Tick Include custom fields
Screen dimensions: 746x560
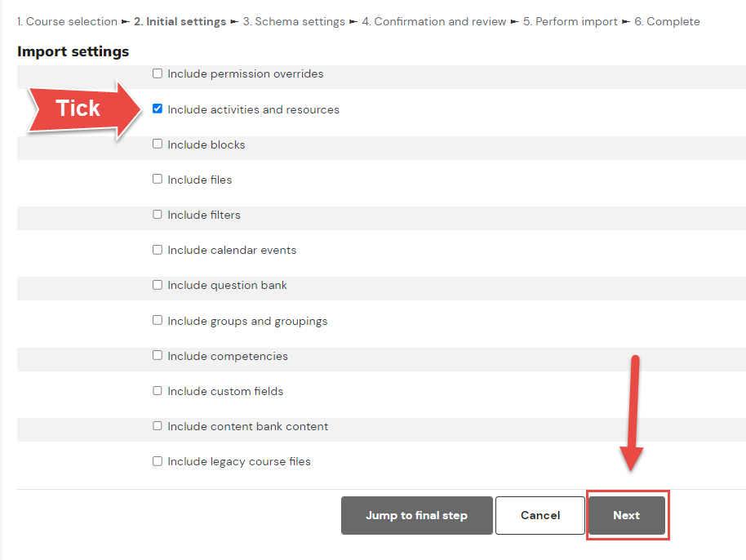(157, 391)
